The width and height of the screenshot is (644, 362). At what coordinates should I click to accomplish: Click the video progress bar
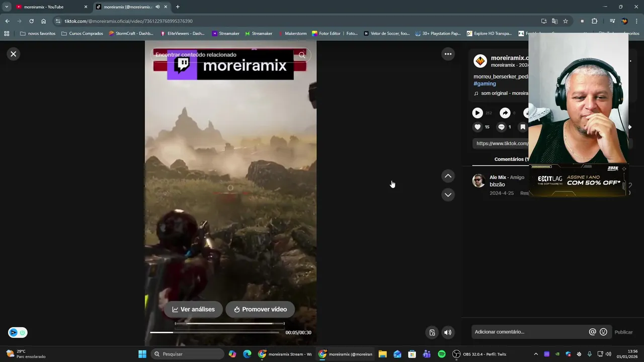point(214,332)
